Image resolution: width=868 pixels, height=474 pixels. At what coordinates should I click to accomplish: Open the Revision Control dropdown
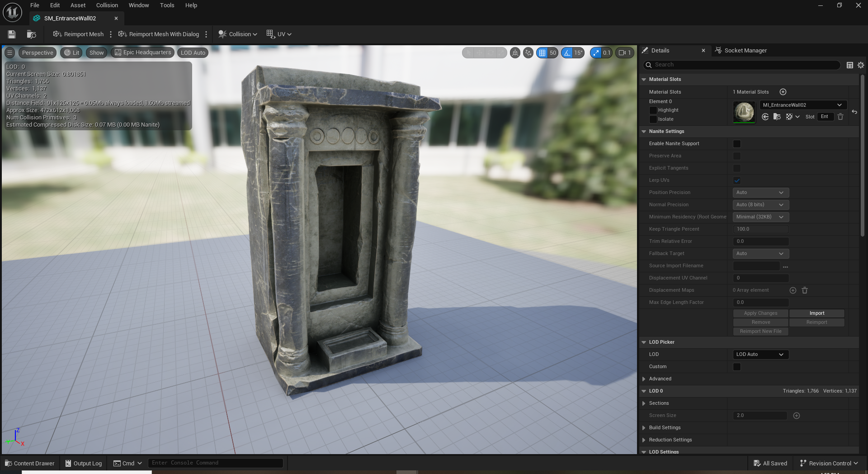coord(829,463)
